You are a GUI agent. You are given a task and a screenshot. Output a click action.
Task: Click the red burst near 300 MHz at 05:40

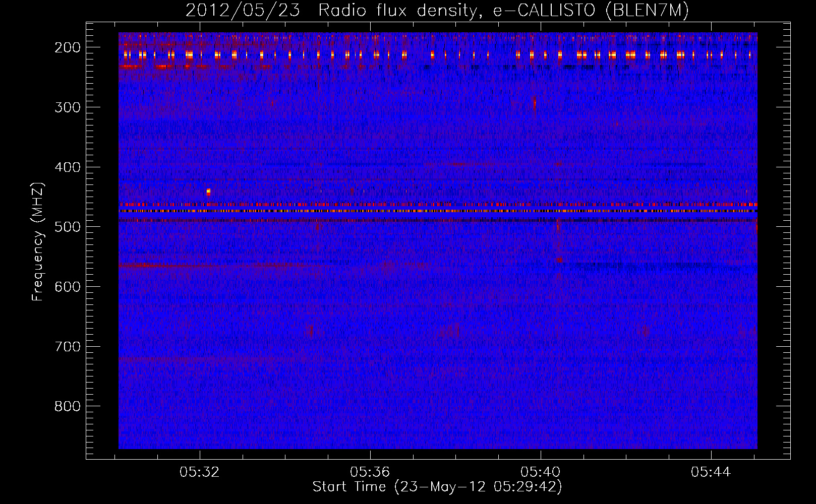pos(535,103)
